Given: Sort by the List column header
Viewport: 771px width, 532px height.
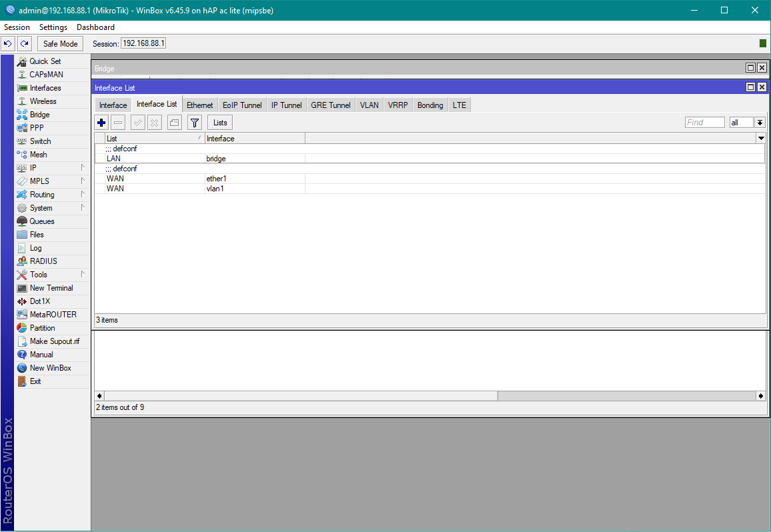Looking at the screenshot, I should (154, 139).
